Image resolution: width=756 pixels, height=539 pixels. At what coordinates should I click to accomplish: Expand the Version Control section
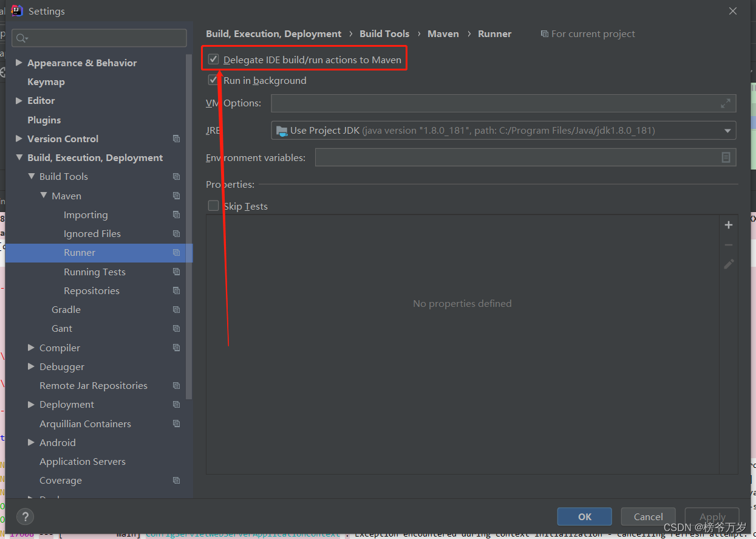[19, 139]
